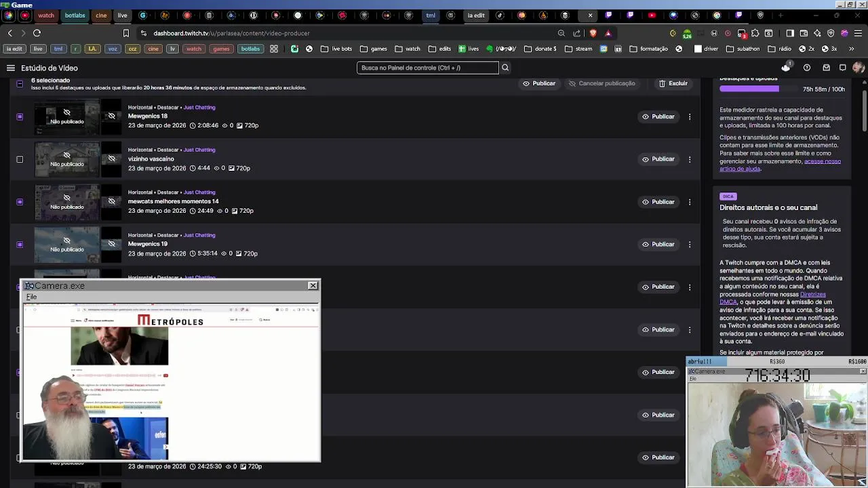Image resolution: width=868 pixels, height=488 pixels.
Task: Toggle the select-all checkbox beside 6 selecionado
Action: [20, 84]
